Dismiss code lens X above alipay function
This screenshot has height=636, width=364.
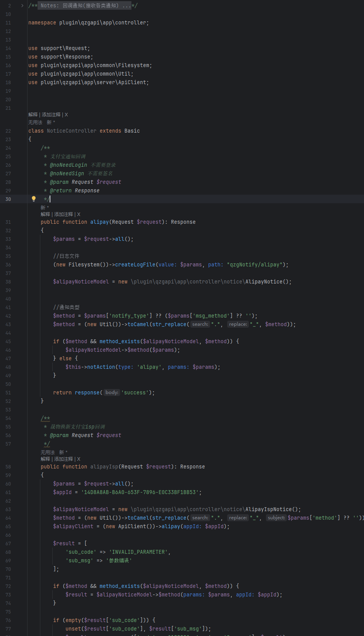click(79, 214)
